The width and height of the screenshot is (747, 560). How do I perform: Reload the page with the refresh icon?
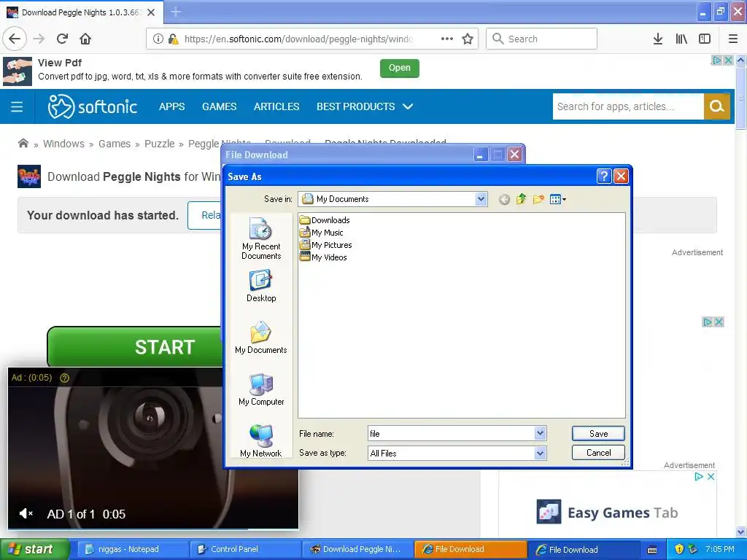(x=63, y=39)
